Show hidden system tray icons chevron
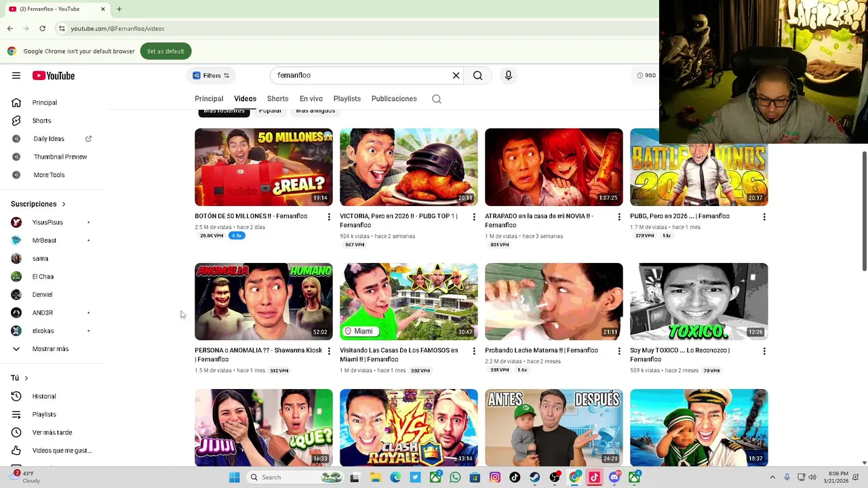Image resolution: width=868 pixels, height=488 pixels. point(772,477)
